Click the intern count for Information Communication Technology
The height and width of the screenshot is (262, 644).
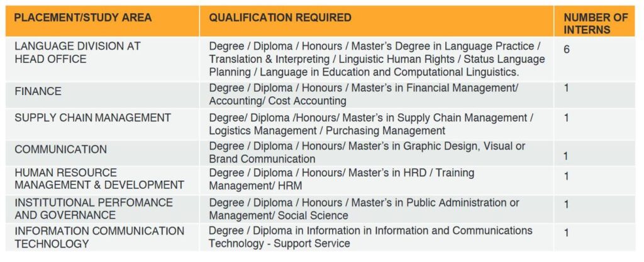pos(566,232)
